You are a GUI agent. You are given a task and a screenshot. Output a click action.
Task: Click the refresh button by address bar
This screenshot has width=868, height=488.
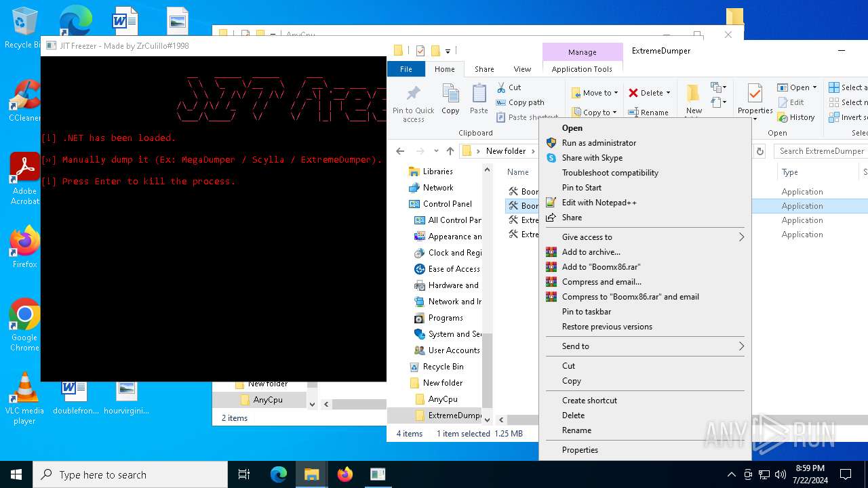click(760, 151)
